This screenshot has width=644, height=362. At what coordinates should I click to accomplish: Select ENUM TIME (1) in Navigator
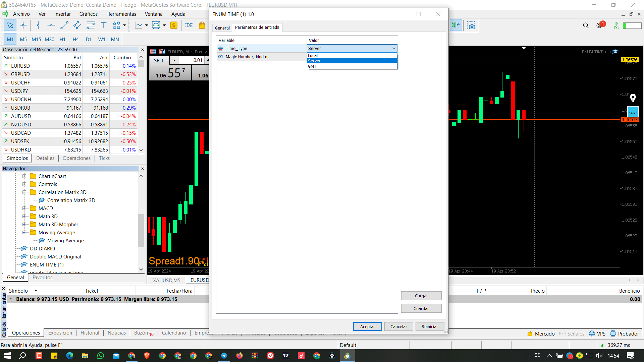[47, 264]
